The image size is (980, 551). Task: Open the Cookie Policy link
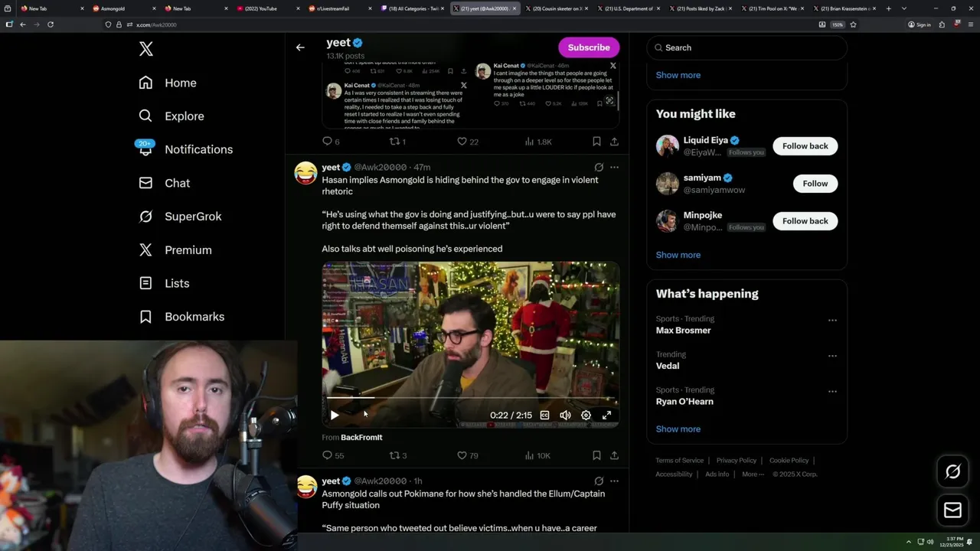tap(789, 461)
